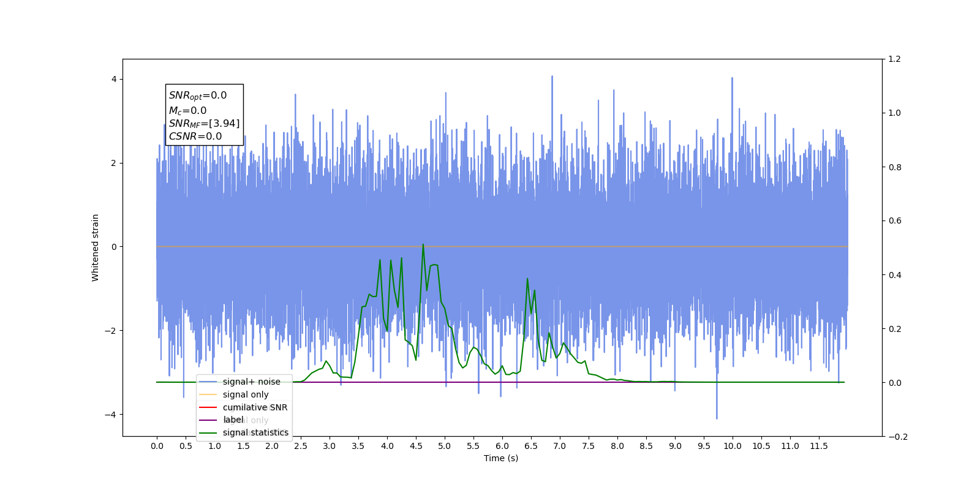Click the 5.0 tick on the time axis

445,446
